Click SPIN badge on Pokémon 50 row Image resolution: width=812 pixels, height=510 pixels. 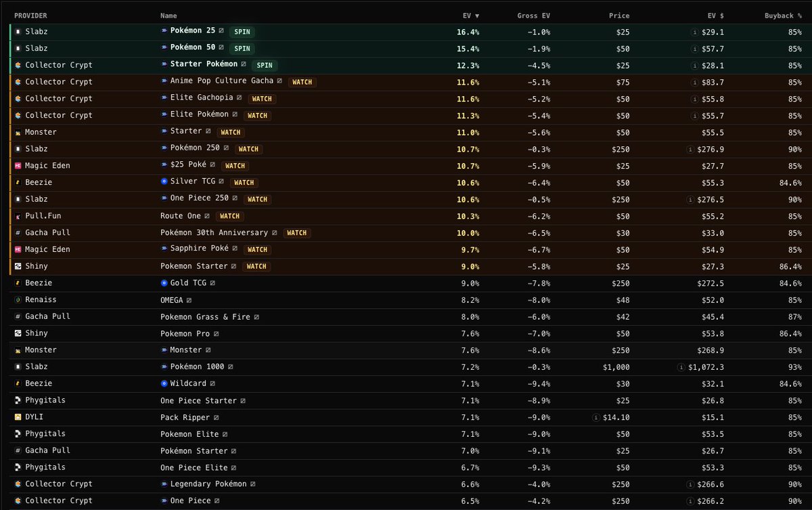(x=242, y=49)
